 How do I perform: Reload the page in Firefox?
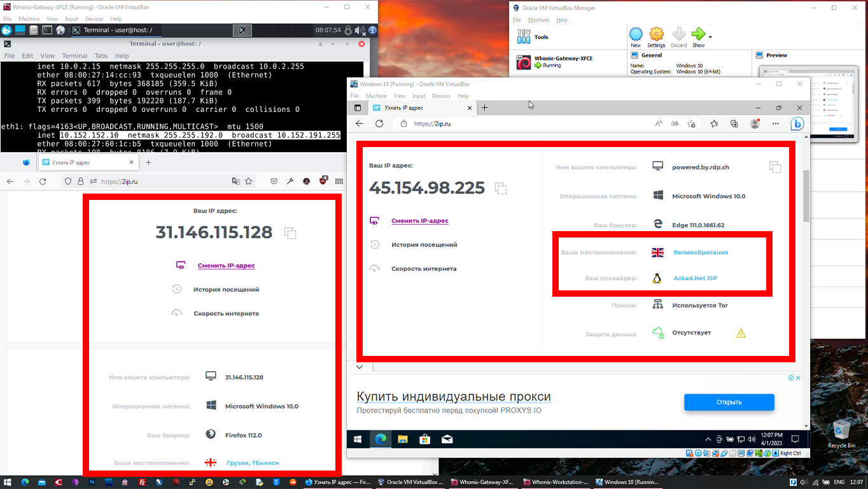43,181
